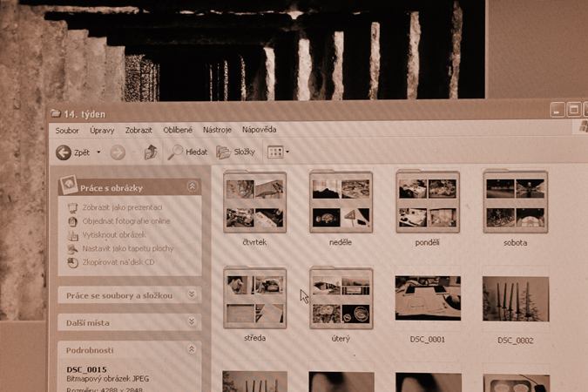The width and height of the screenshot is (588, 392).
Task: Select the středa folder thumbnail
Action: (x=254, y=298)
